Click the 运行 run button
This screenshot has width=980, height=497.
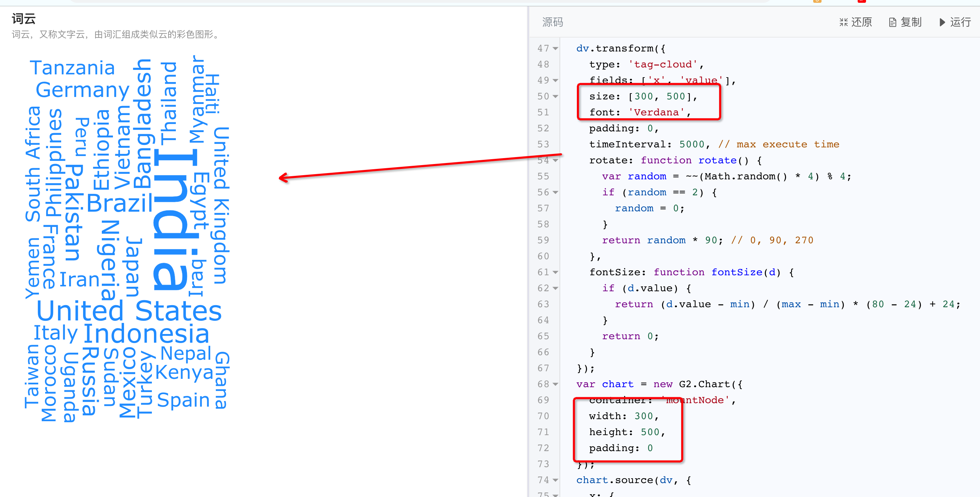pos(955,22)
